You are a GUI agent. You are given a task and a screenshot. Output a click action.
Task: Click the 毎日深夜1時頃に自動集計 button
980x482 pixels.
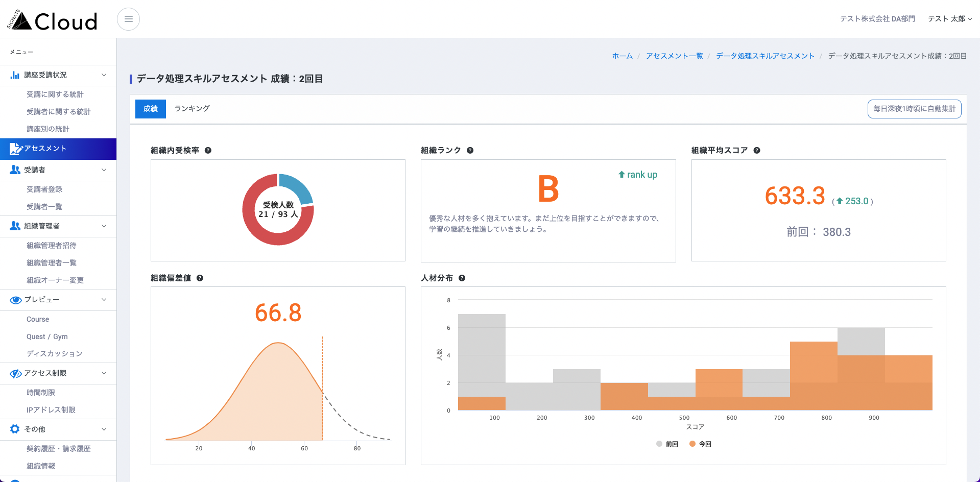pos(914,109)
